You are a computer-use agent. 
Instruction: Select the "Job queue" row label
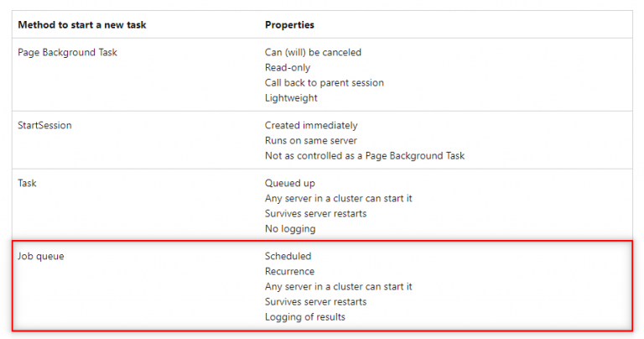[x=41, y=256]
